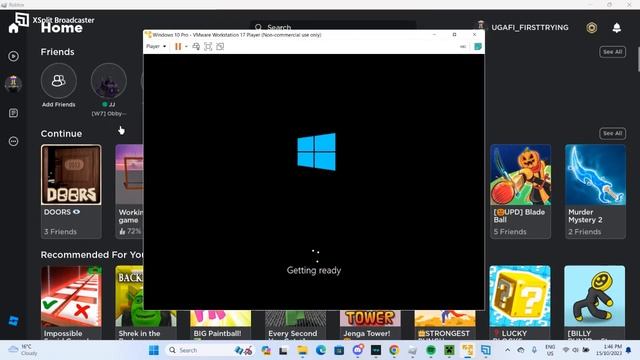Open the chat/messages icon in Roblox sidebar
This screenshot has height=360, width=640.
[13, 113]
